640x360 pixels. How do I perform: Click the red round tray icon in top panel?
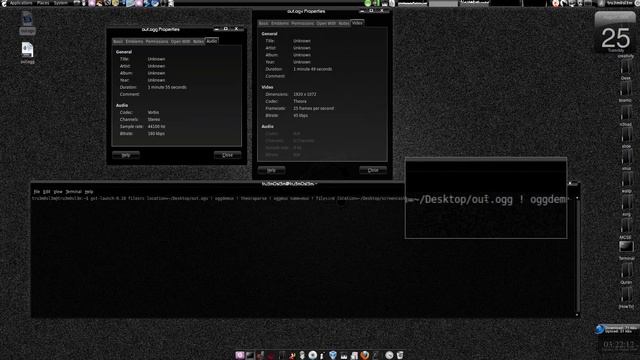point(556,3)
